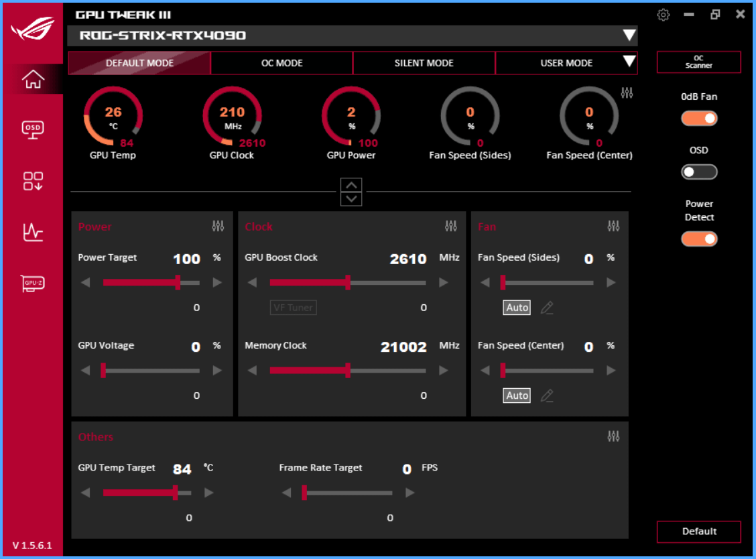Expand the ROG-STRIX-RTX4090 GPU selector dropdown
This screenshot has width=756, height=559.
point(629,36)
